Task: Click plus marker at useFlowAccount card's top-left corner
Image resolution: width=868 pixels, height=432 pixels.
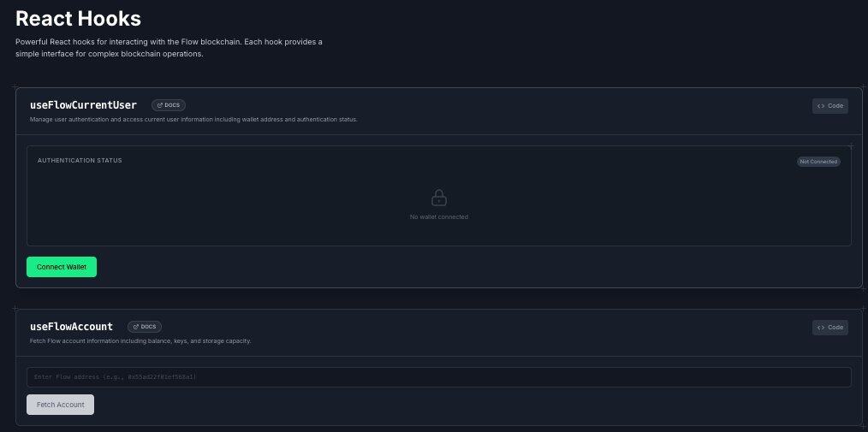Action: pyautogui.click(x=15, y=309)
